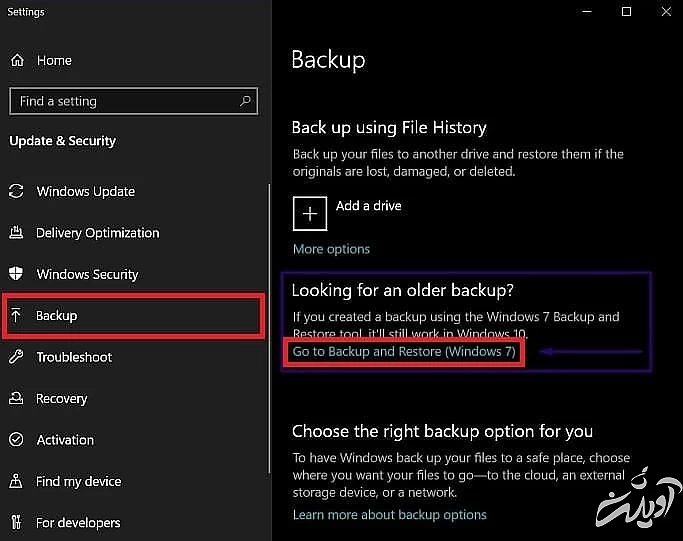
Task: Click the search magnifier icon
Action: point(245,101)
